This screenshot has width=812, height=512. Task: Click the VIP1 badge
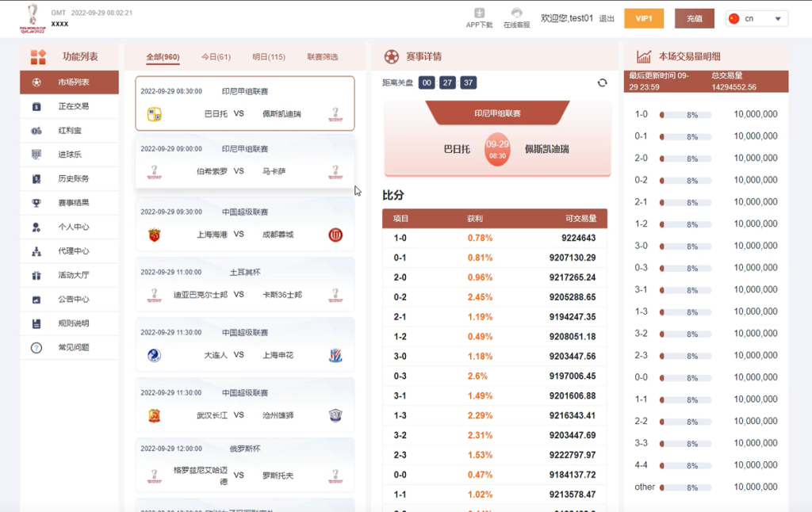tap(644, 17)
